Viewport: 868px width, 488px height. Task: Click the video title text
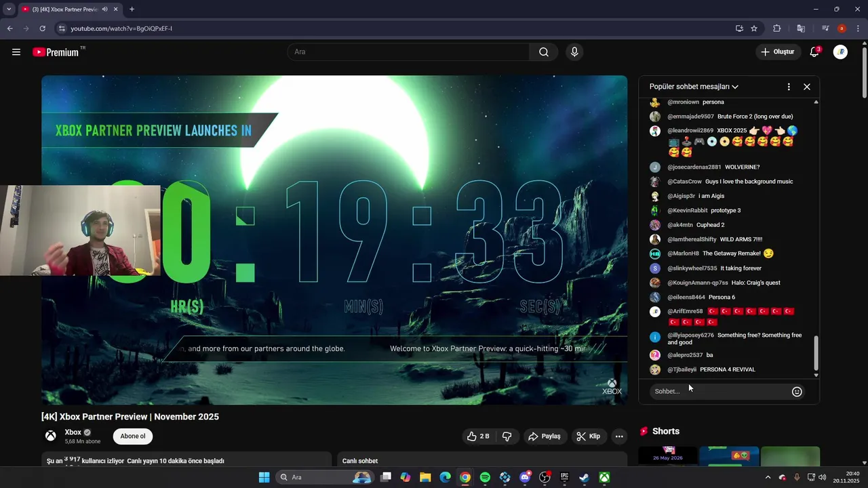pos(130,417)
